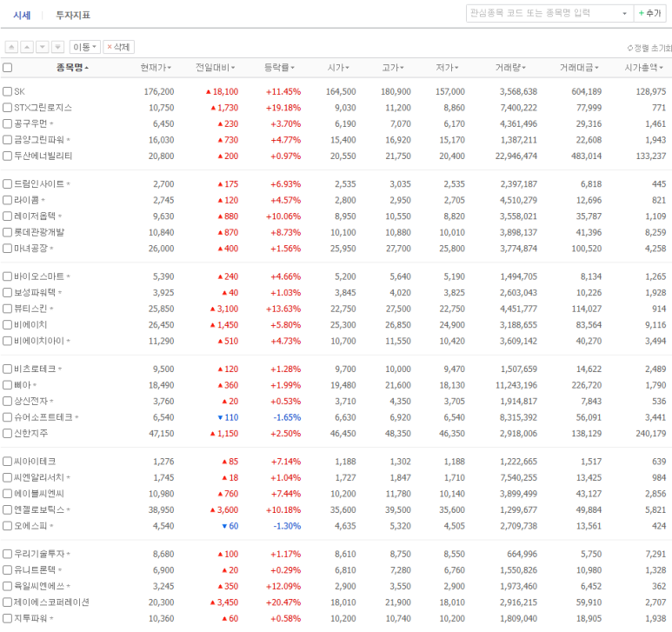Open the 바이오스마트 stock link

pos(39,276)
